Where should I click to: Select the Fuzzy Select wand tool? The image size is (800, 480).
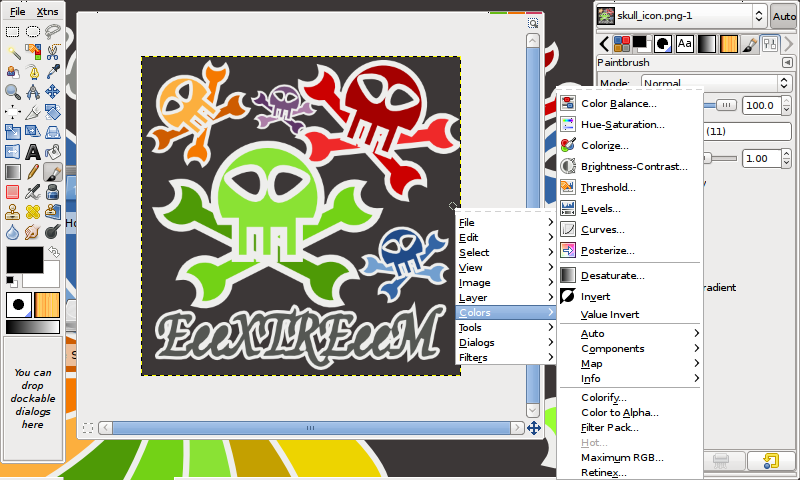(x=12, y=52)
